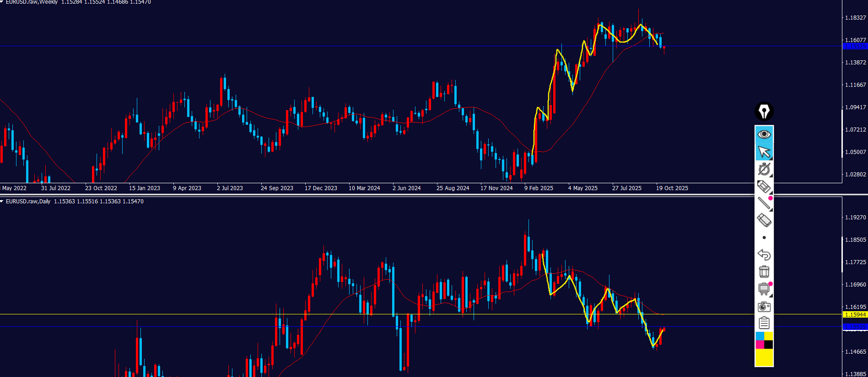Select the eraser tool
The height and width of the screenshot is (377, 868).
(764, 220)
